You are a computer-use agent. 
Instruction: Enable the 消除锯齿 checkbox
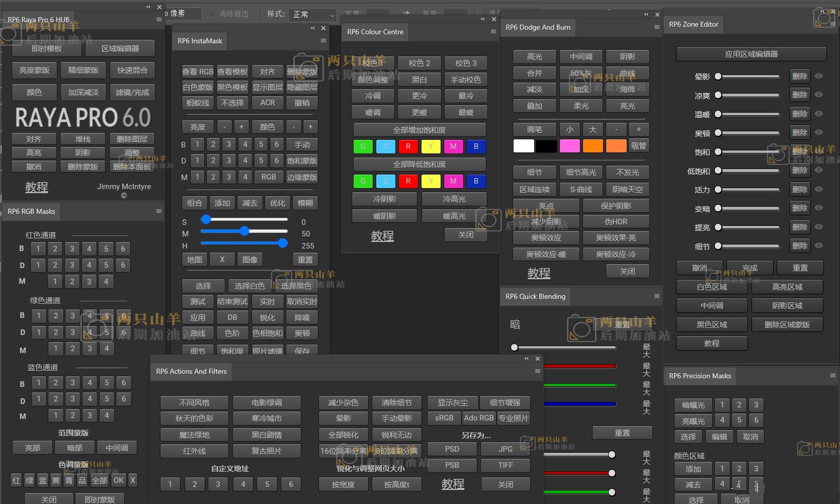(212, 14)
